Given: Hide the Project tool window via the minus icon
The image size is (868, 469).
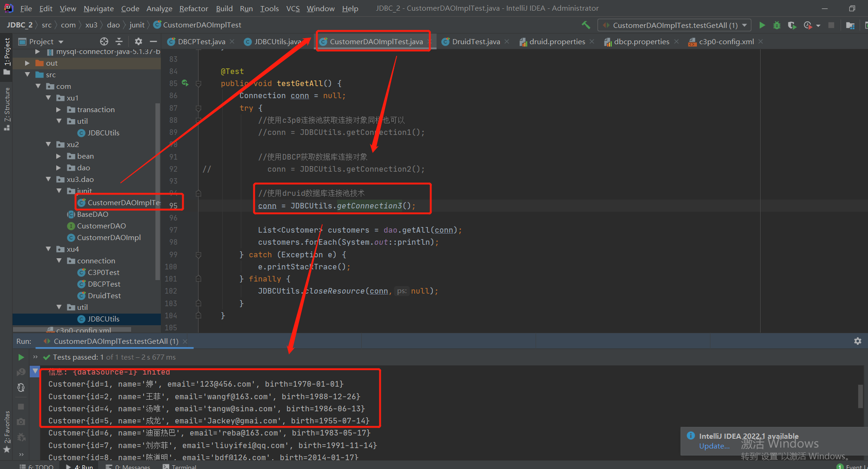Looking at the screenshot, I should click(153, 41).
